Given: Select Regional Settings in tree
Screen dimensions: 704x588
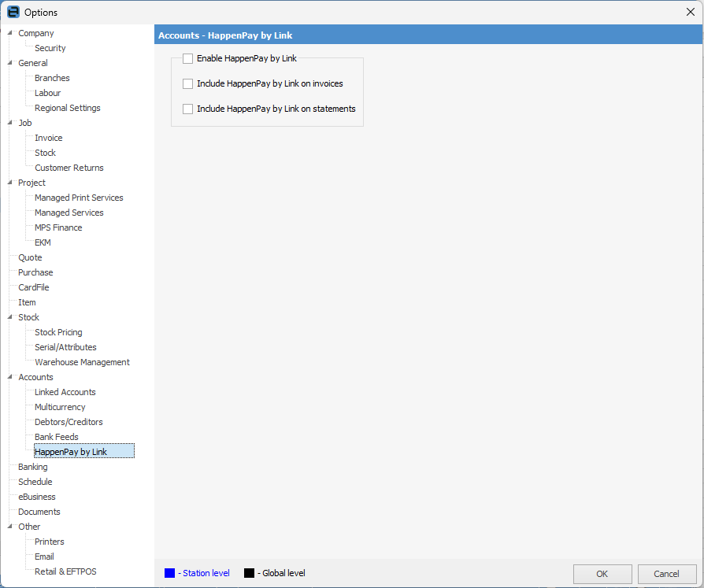Looking at the screenshot, I should pos(68,108).
